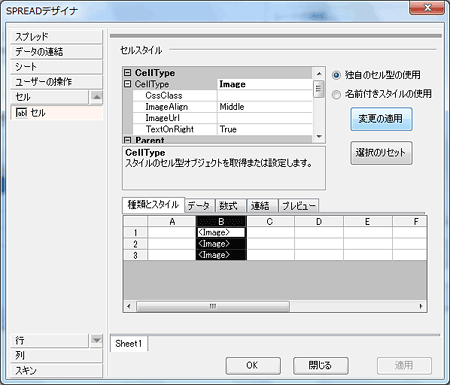Select the ImageAlign property name

[167, 107]
